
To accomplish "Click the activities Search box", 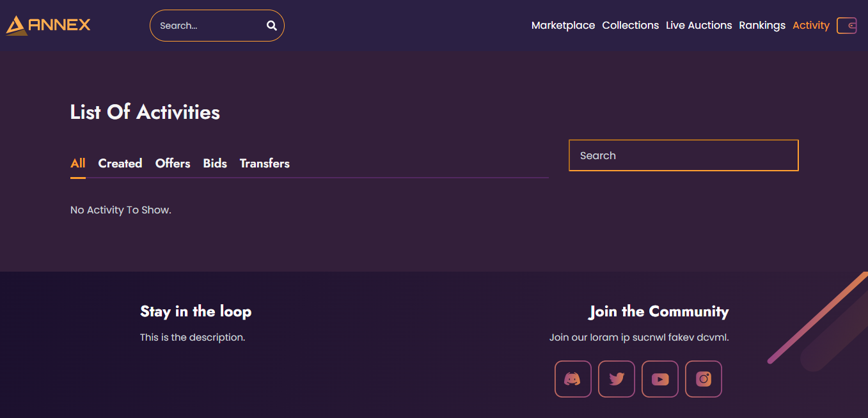I will tap(683, 155).
